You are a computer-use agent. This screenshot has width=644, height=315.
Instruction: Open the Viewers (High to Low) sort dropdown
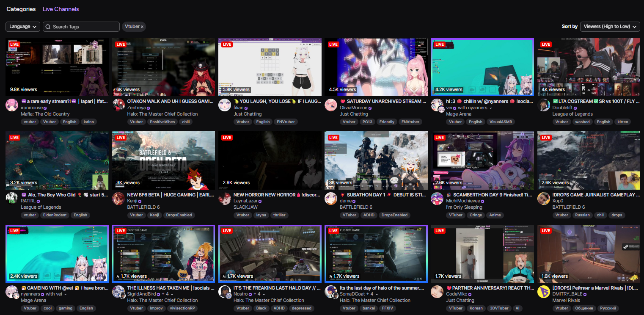pos(610,27)
